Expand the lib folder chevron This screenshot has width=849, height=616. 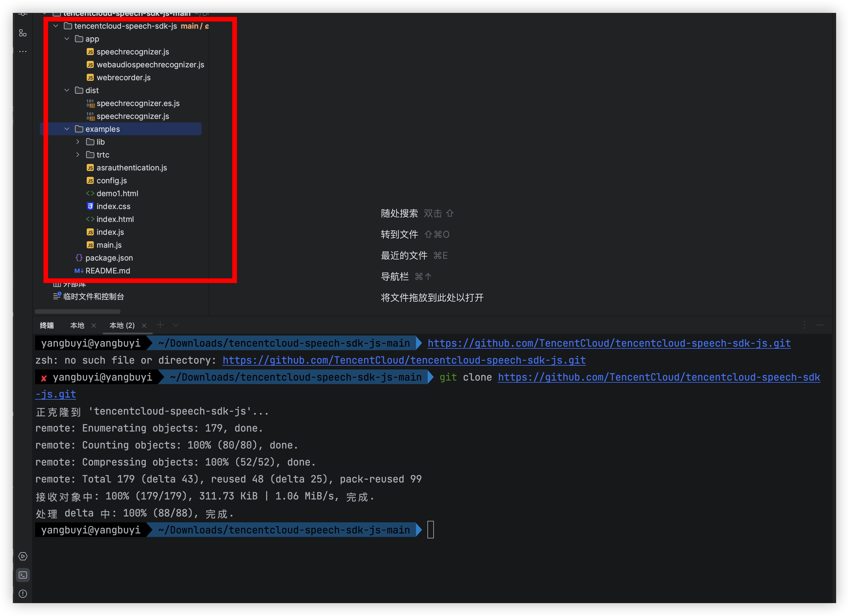(x=77, y=142)
